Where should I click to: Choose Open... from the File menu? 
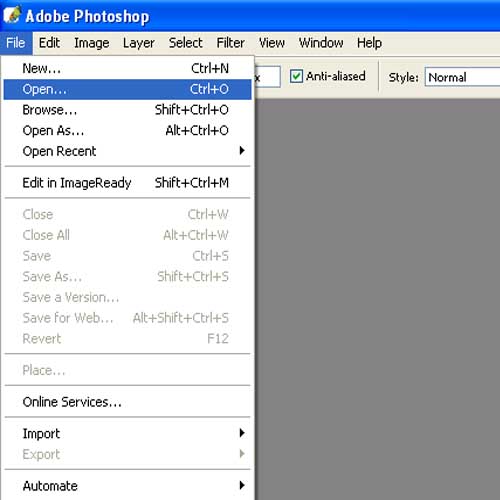click(x=127, y=89)
